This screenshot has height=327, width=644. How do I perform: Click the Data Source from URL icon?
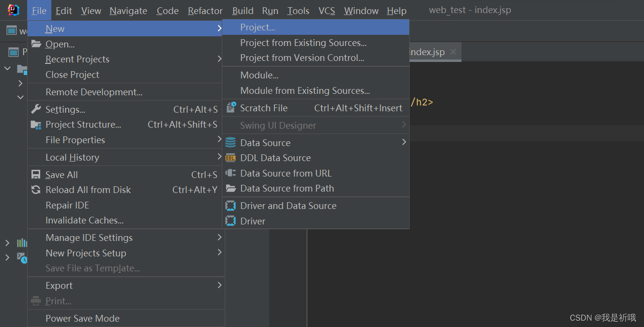click(231, 173)
